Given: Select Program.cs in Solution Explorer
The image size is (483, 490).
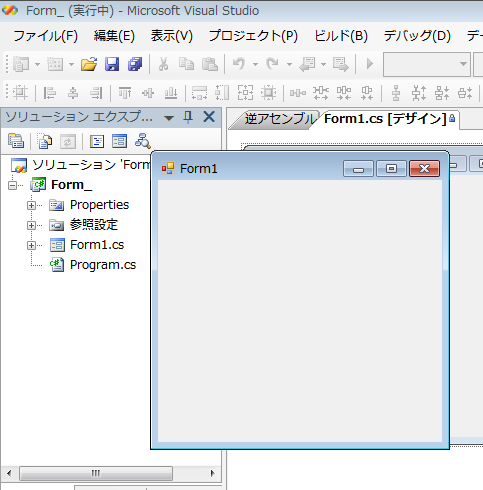Looking at the screenshot, I should point(103,265).
